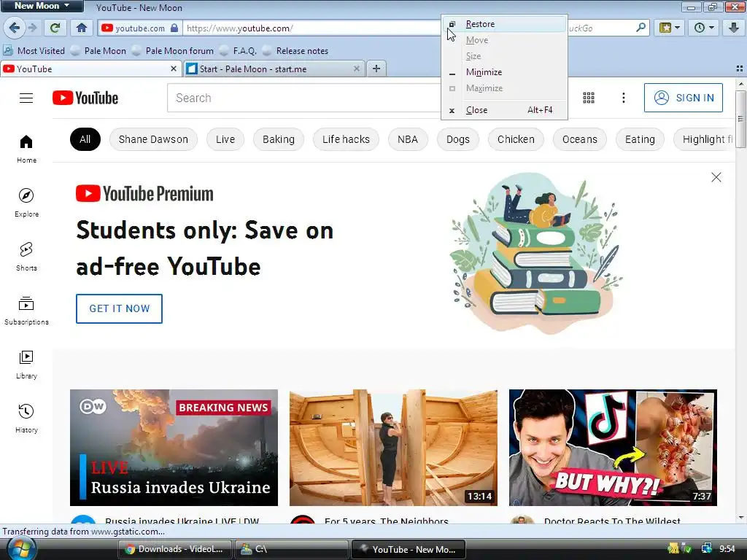Open the F.A.Q. bookmark
This screenshot has width=747, height=560.
[x=238, y=50]
